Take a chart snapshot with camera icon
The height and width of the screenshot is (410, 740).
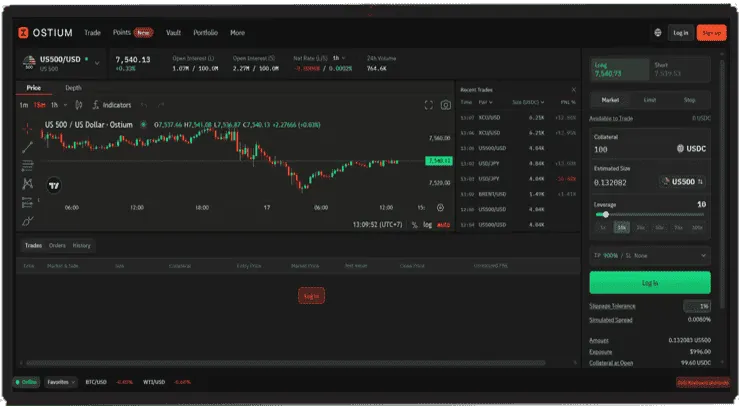click(x=446, y=105)
